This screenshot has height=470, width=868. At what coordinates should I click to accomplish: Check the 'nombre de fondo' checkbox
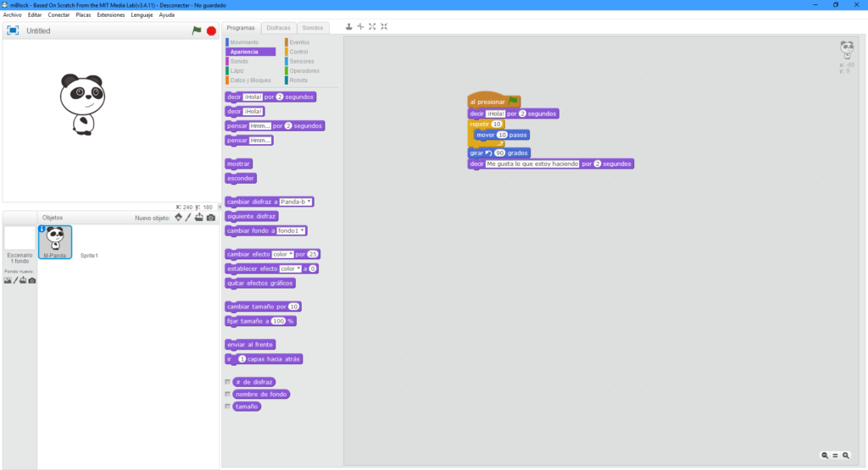tap(227, 394)
